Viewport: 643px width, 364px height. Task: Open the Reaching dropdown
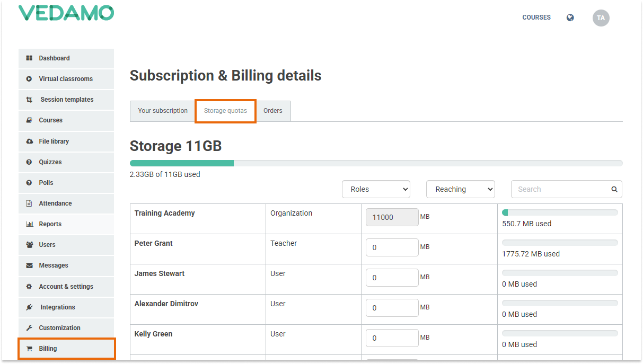(x=460, y=189)
